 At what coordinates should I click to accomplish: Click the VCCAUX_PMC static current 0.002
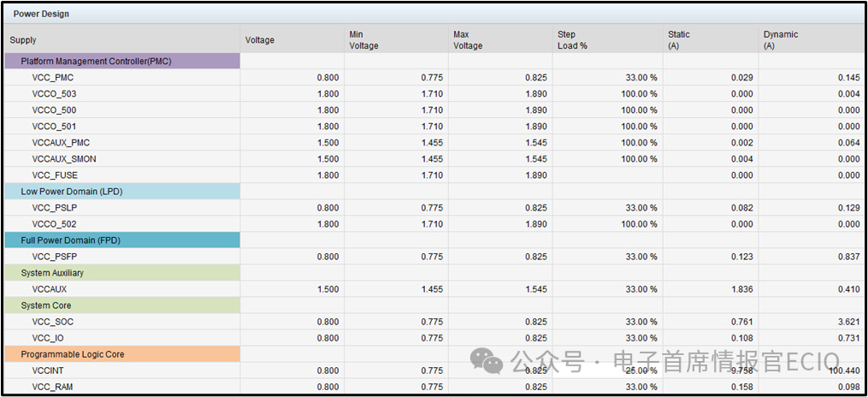741,143
